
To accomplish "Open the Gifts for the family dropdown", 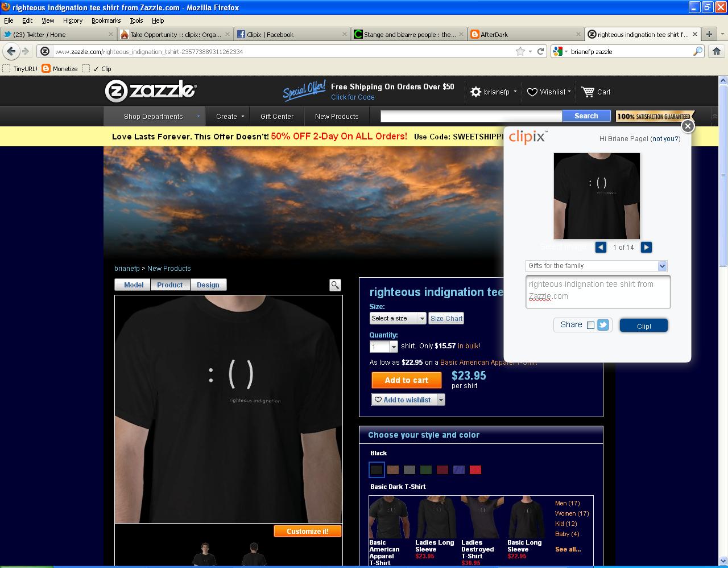I will pyautogui.click(x=596, y=266).
